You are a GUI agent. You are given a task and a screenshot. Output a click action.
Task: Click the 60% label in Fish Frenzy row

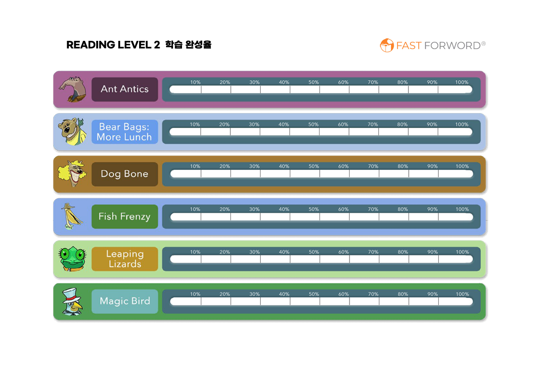pos(344,209)
